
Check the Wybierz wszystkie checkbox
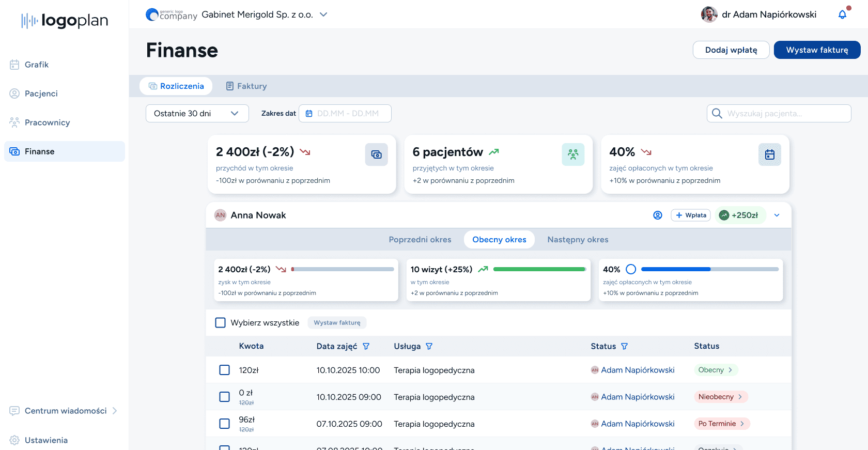(x=221, y=323)
